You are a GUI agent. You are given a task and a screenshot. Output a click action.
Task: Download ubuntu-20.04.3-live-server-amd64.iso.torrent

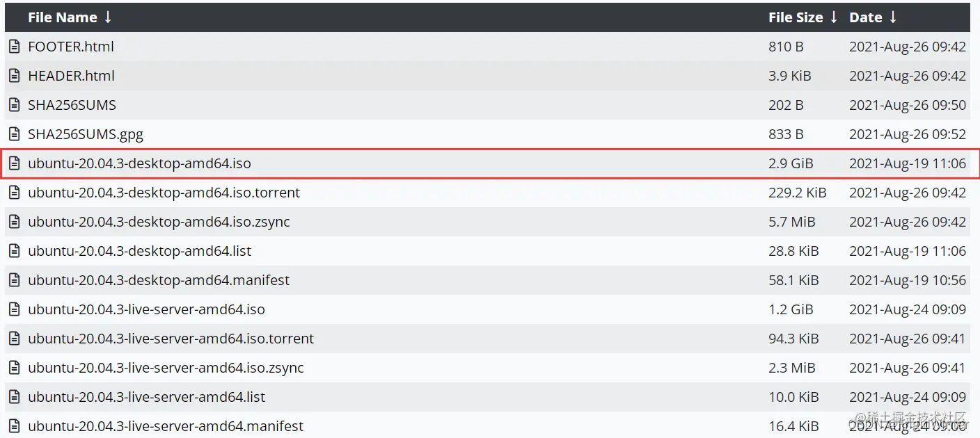171,339
